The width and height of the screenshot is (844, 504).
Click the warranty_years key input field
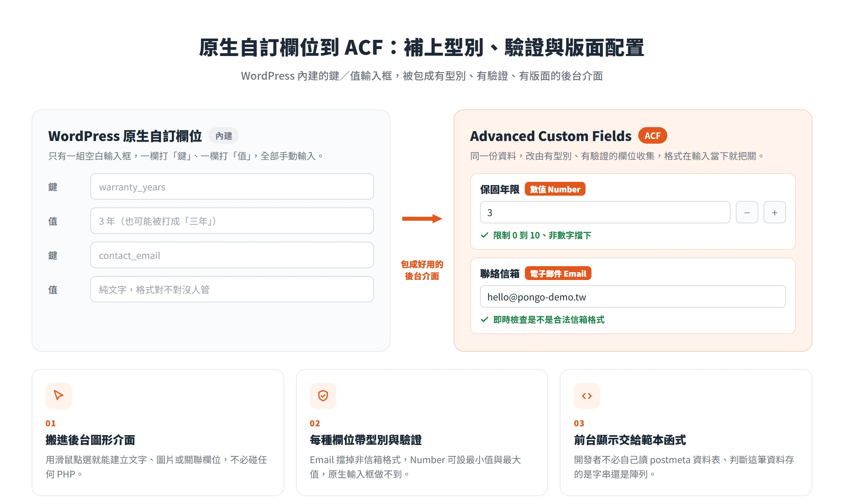click(232, 186)
